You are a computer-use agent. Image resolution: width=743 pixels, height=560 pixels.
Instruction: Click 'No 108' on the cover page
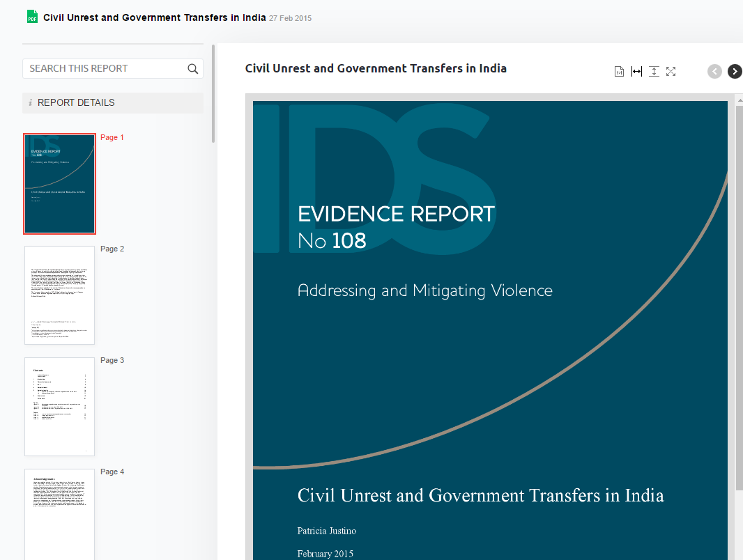pyautogui.click(x=332, y=240)
